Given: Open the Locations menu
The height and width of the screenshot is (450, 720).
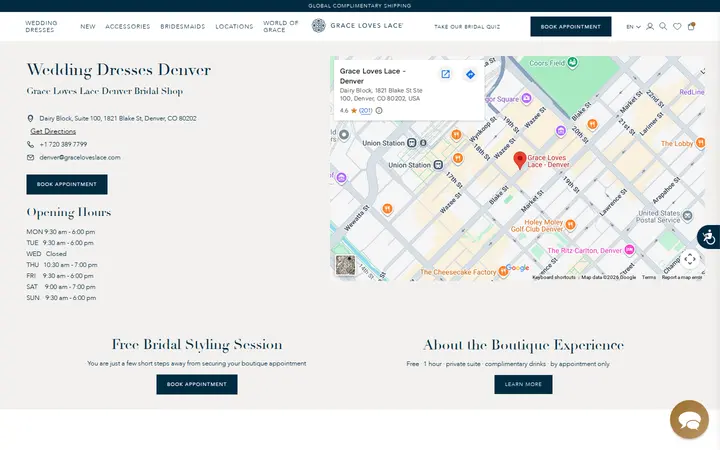Looking at the screenshot, I should 234,27.
